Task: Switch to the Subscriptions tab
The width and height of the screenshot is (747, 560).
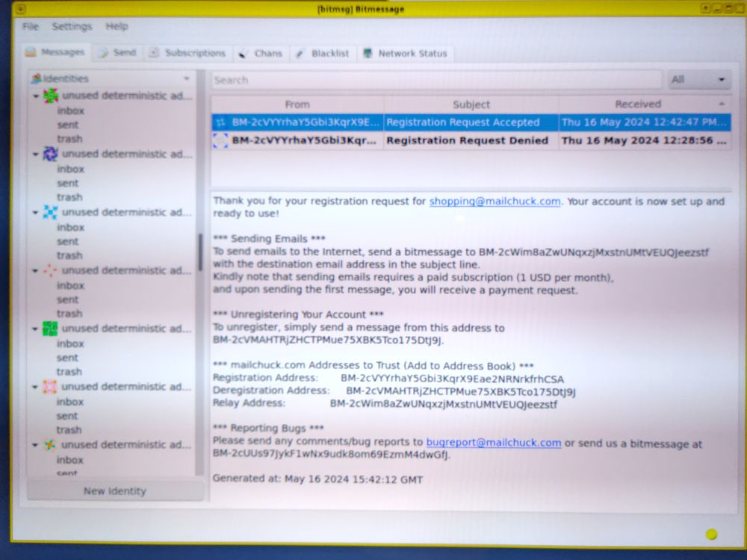Action: pos(187,53)
